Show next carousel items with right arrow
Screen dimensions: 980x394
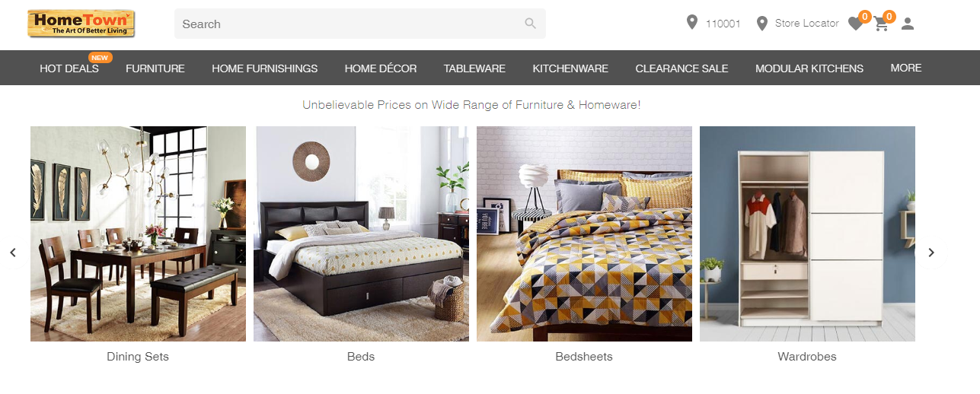(931, 253)
